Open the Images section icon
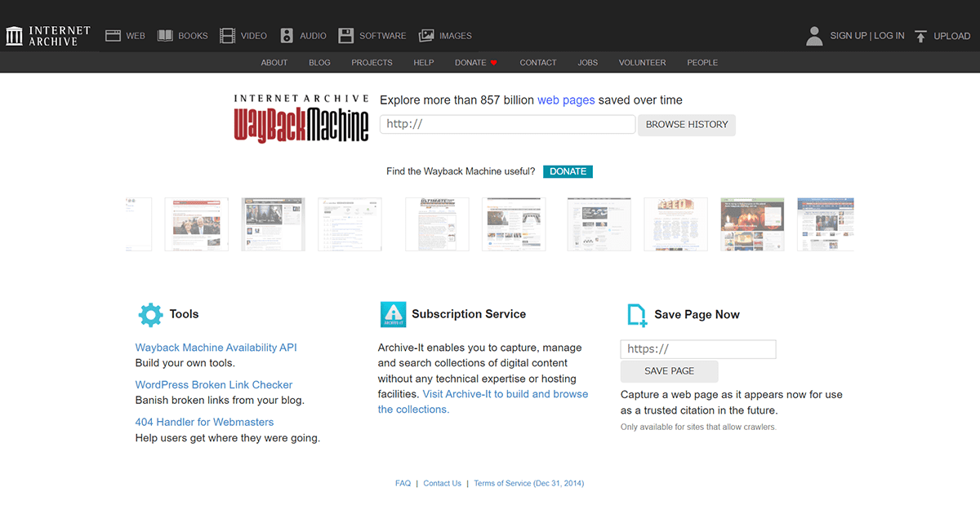The height and width of the screenshot is (514, 980). (426, 36)
